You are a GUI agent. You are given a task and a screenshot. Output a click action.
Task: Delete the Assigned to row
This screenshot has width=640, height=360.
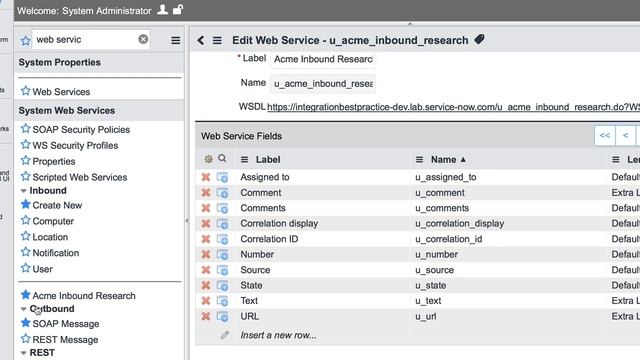[206, 177]
